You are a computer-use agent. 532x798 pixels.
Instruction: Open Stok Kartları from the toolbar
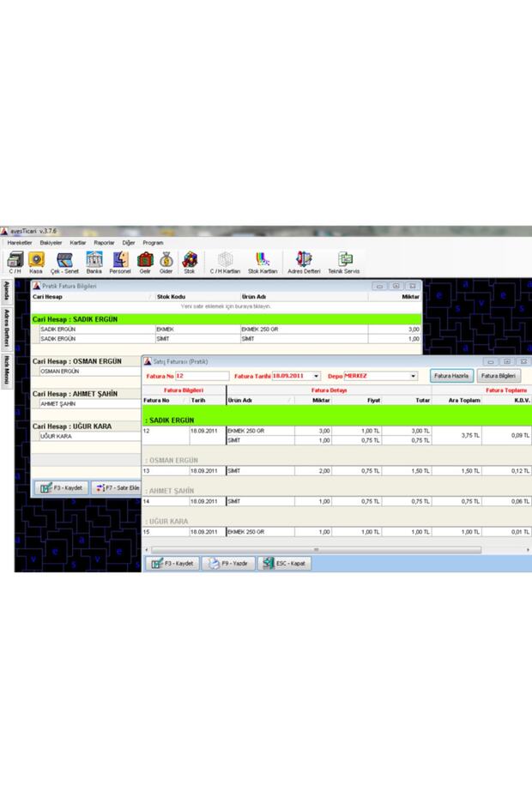263,262
